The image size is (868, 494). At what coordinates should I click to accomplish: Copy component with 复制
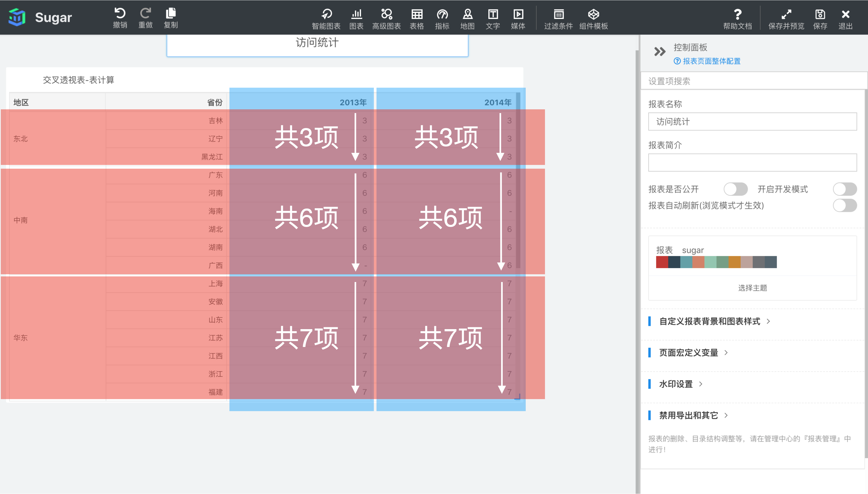click(x=171, y=18)
